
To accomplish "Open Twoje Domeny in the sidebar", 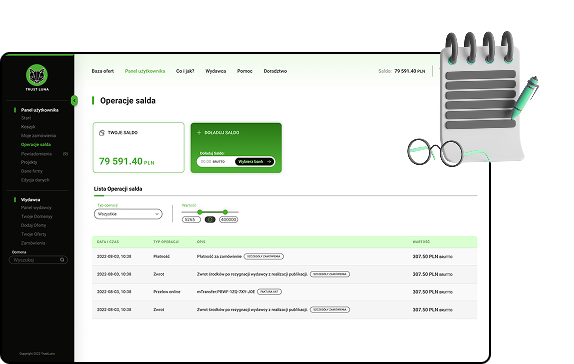I will coord(37,216).
